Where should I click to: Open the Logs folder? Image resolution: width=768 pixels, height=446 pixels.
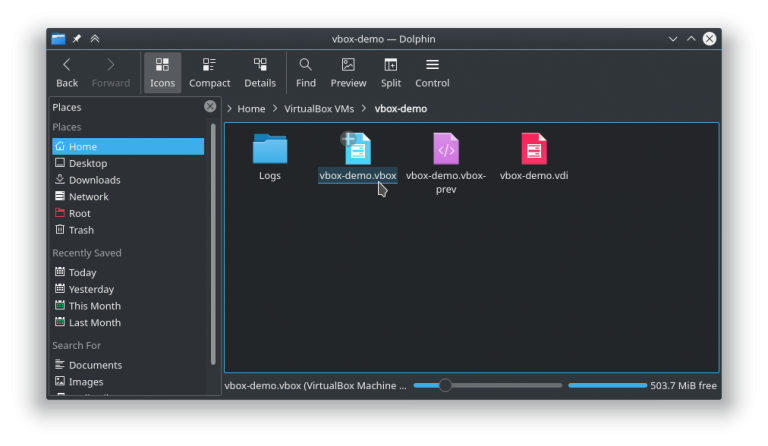[x=269, y=150]
